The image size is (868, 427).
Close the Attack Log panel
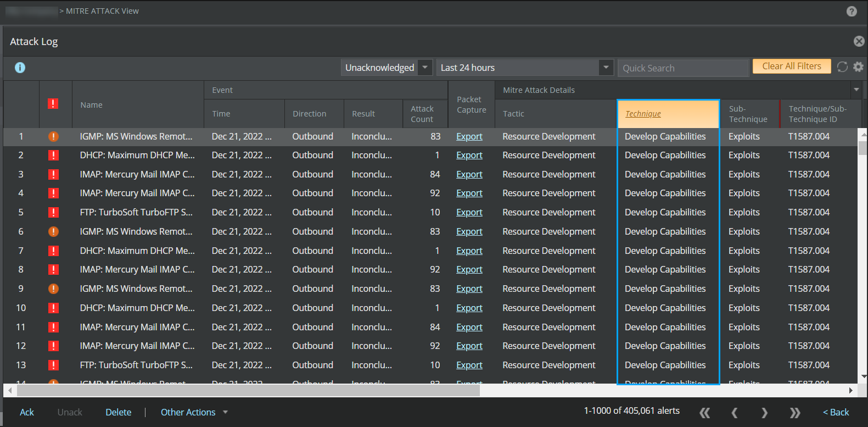tap(859, 41)
